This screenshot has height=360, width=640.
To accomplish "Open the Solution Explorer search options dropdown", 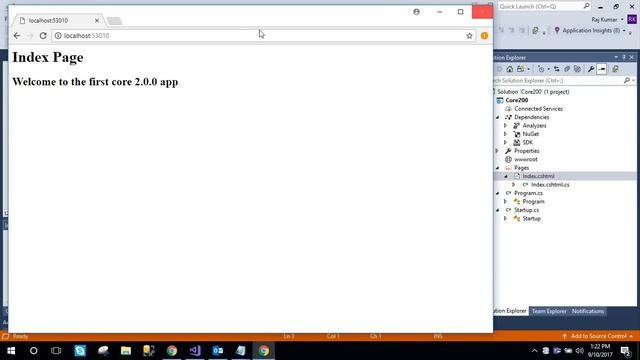I will pos(633,81).
